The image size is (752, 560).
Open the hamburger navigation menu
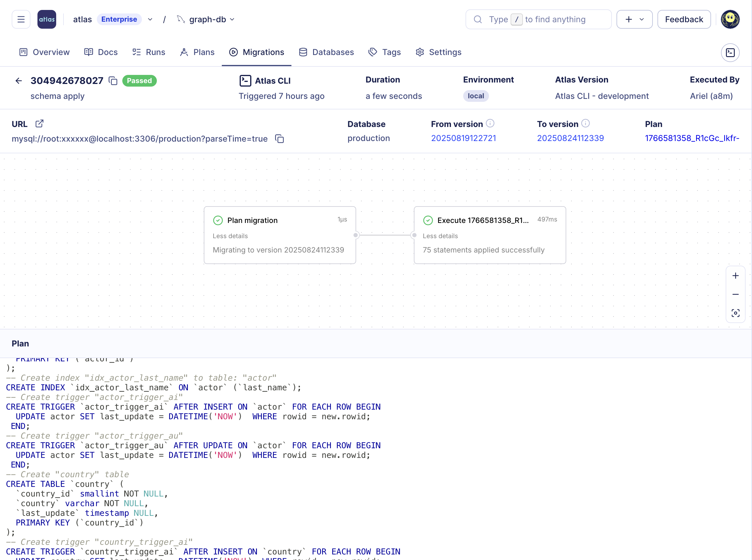21,19
